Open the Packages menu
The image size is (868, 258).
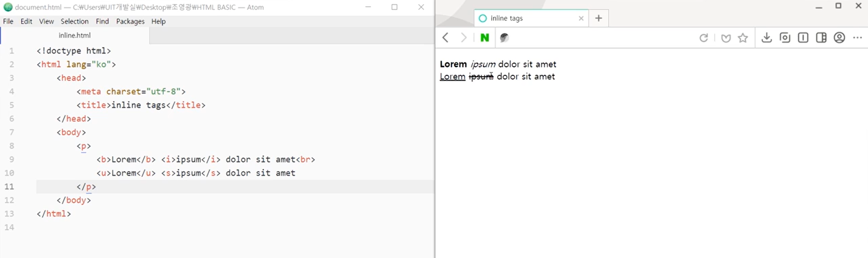pos(130,21)
